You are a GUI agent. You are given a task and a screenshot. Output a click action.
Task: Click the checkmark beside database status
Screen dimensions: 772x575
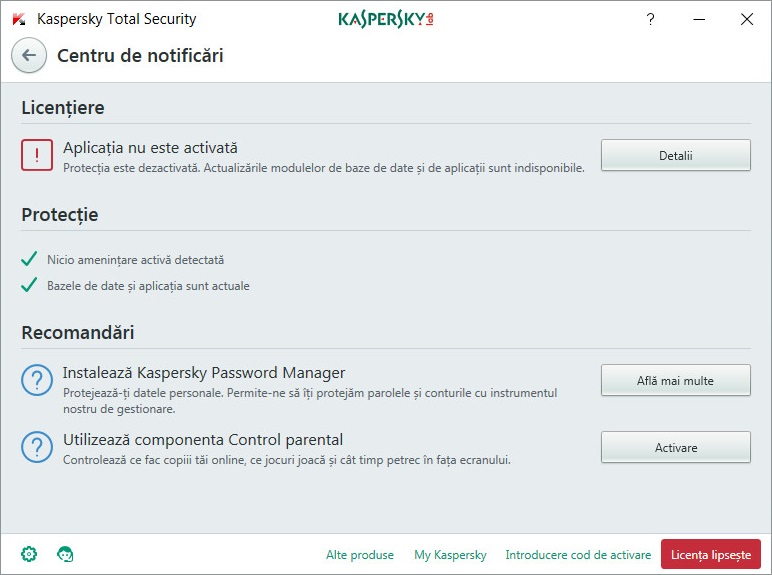[29, 286]
